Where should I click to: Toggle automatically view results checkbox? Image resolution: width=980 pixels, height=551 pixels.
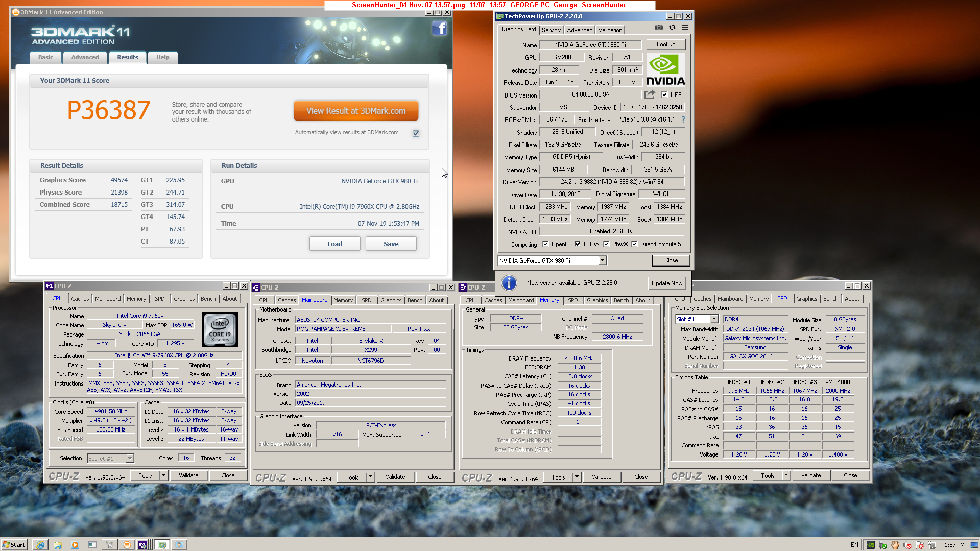(416, 133)
